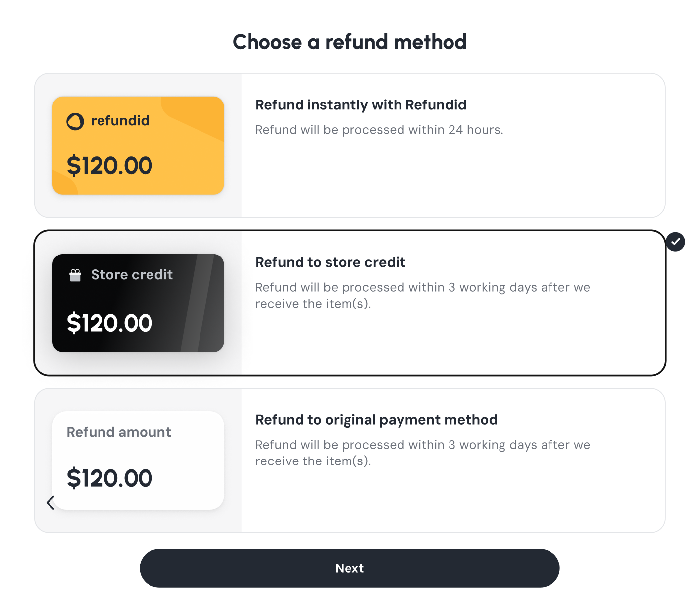Viewport: 700px width, 615px height.
Task: Click the yellow refundid card
Action: coord(138,145)
